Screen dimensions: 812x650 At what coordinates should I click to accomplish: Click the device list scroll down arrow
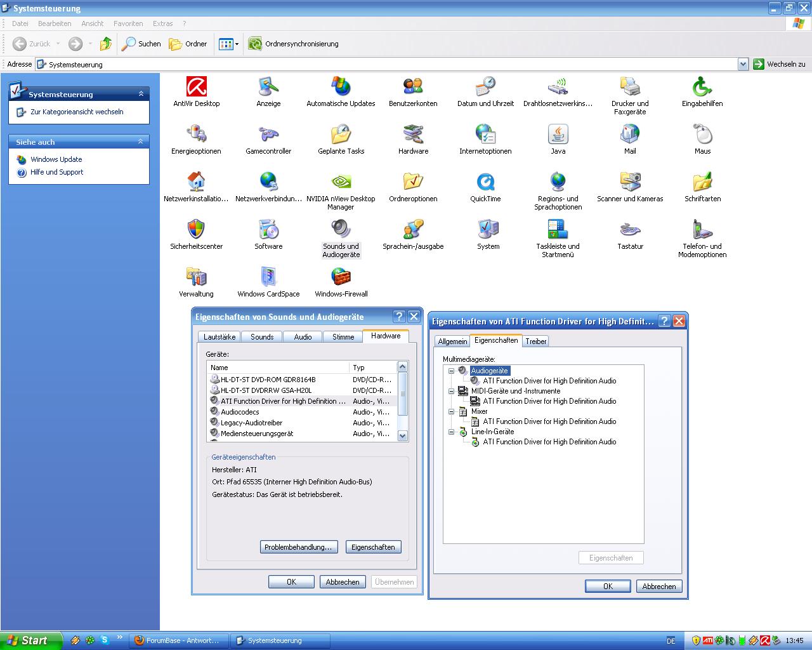coord(402,435)
